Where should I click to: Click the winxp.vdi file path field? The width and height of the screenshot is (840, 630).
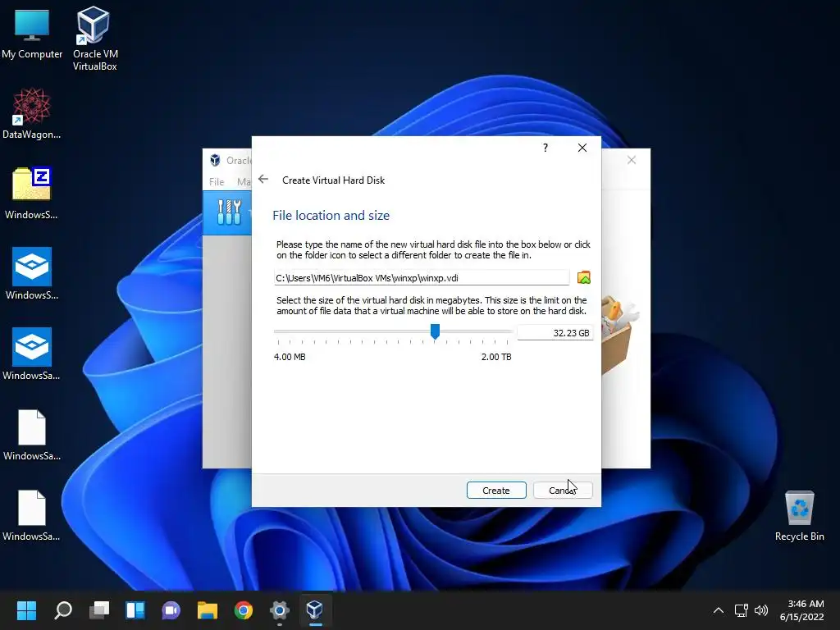pyautogui.click(x=422, y=277)
